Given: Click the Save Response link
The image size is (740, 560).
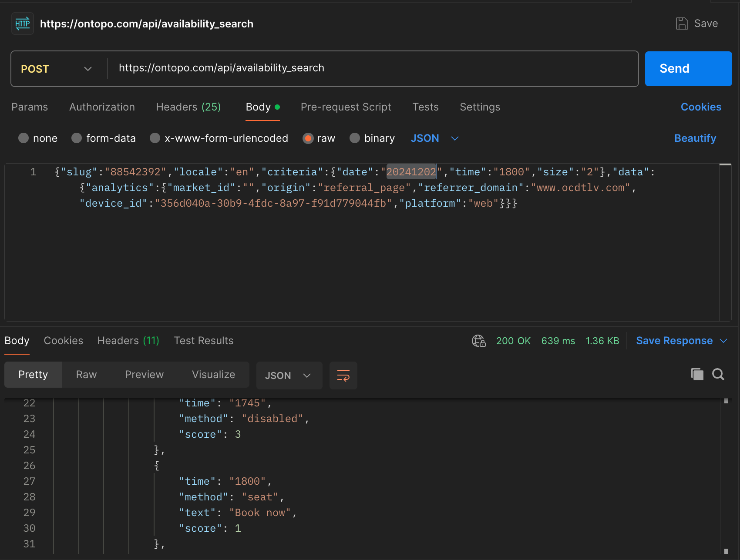Looking at the screenshot, I should tap(674, 341).
